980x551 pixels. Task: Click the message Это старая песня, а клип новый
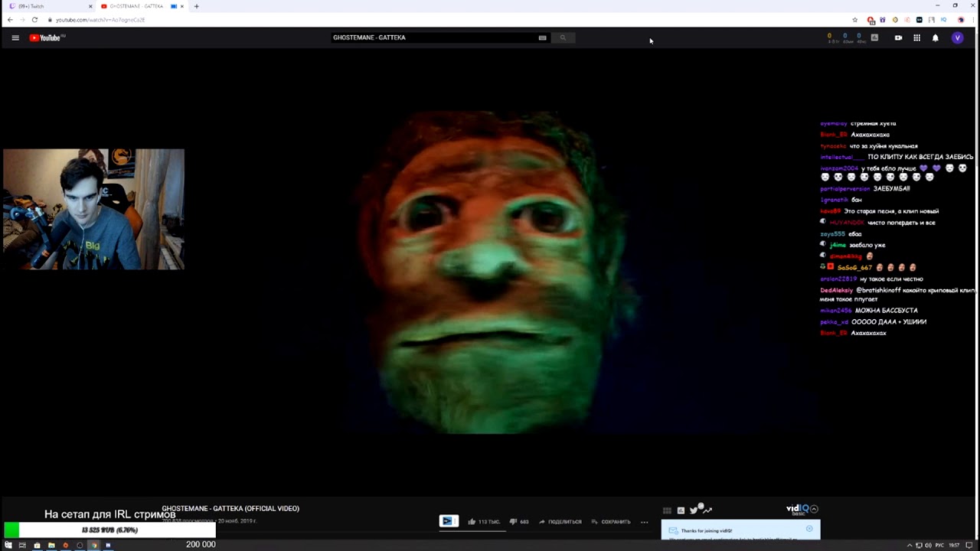coord(891,211)
